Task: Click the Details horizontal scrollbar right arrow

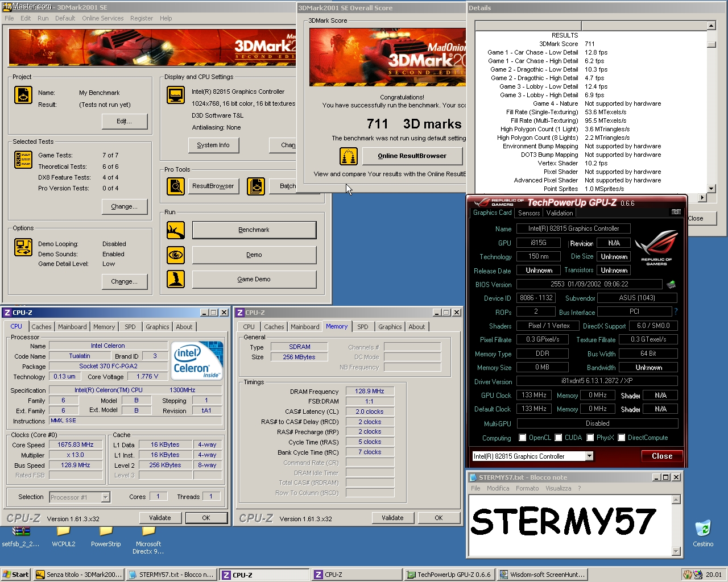Action: tap(702, 197)
